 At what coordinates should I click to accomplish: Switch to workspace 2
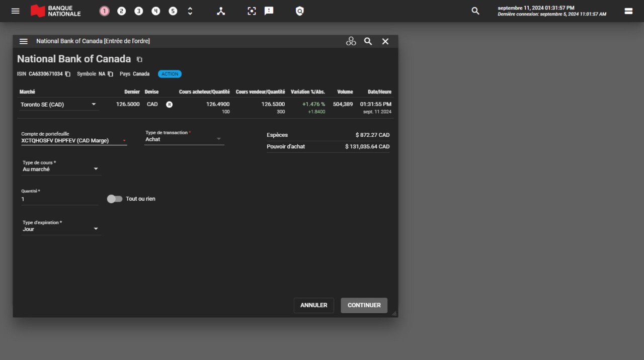(x=122, y=11)
